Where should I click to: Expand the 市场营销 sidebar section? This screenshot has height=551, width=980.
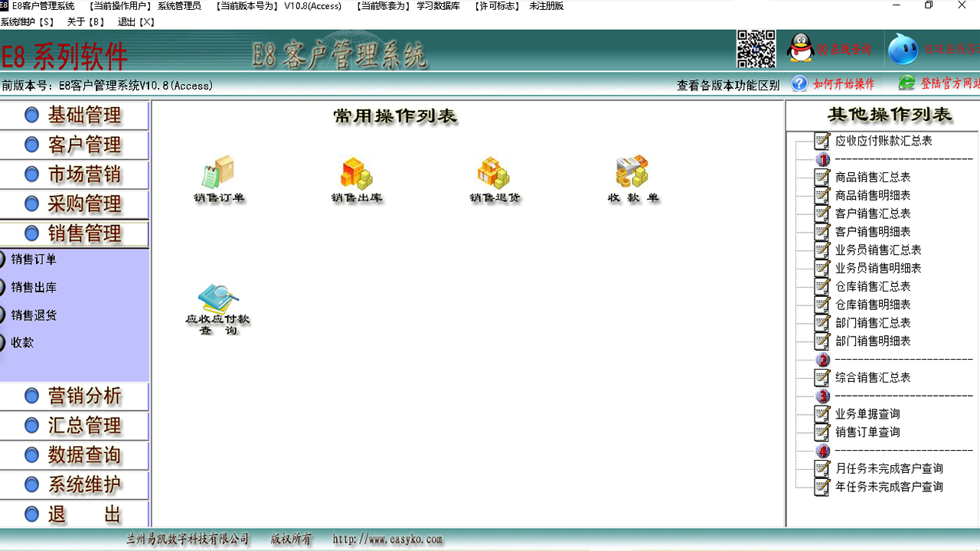74,174
